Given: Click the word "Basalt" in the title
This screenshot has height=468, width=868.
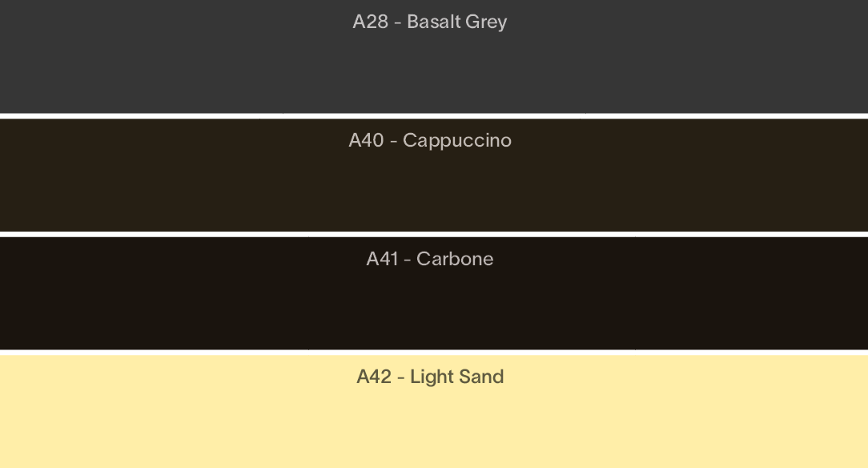Looking at the screenshot, I should 434,22.
